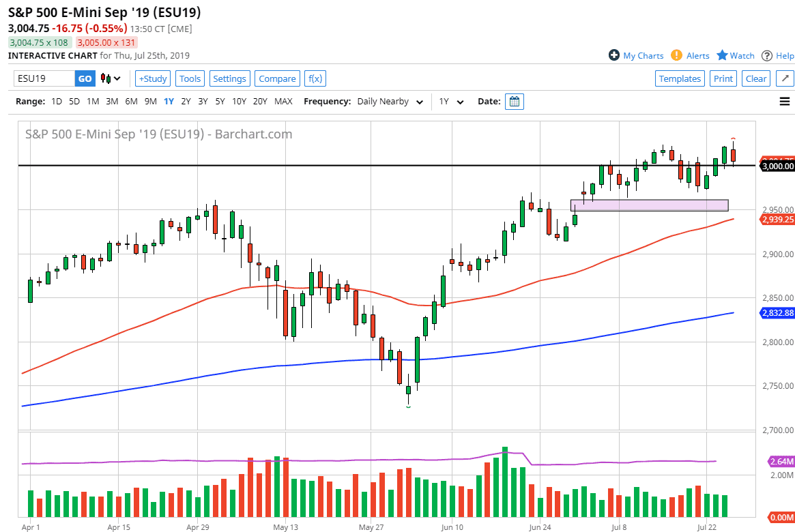Image resolution: width=795 pixels, height=532 pixels.
Task: Clear the chart with the Clear button
Action: point(755,78)
